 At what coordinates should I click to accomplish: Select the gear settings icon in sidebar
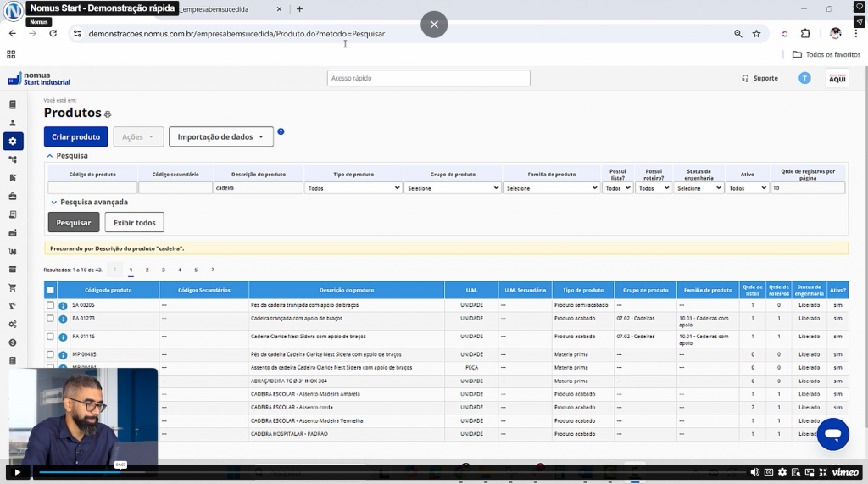click(x=13, y=141)
